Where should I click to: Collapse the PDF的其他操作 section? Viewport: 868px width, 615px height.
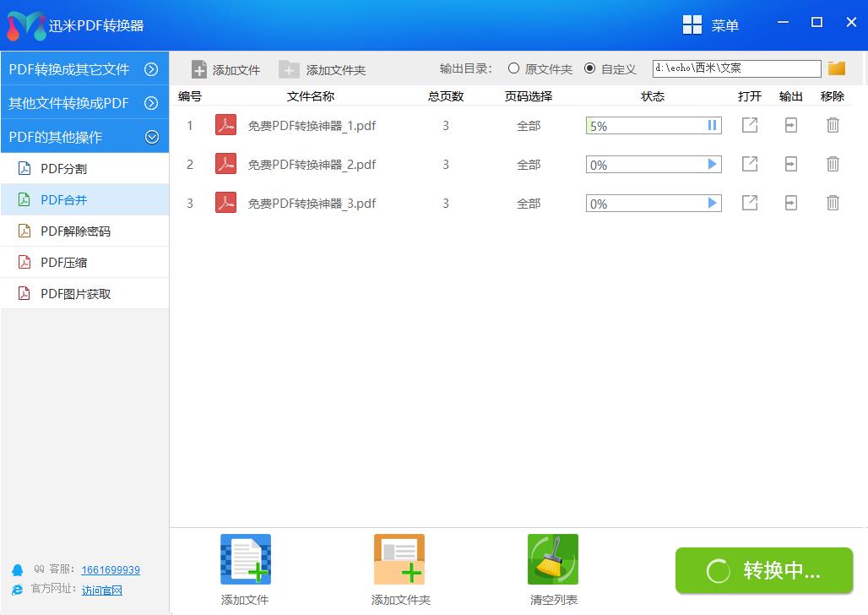pos(84,135)
